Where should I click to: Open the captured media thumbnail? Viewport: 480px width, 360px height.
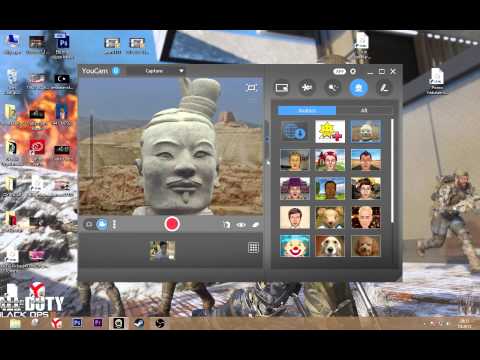162,250
